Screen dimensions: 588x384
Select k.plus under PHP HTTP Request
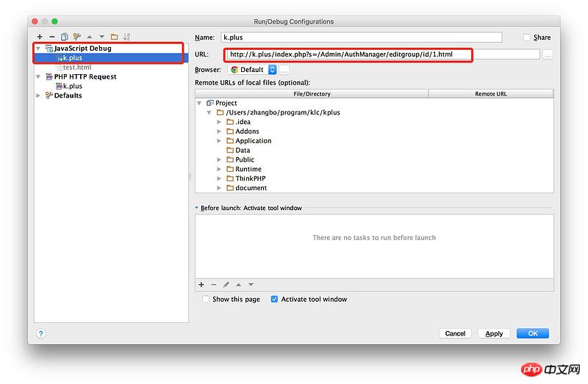111,86
